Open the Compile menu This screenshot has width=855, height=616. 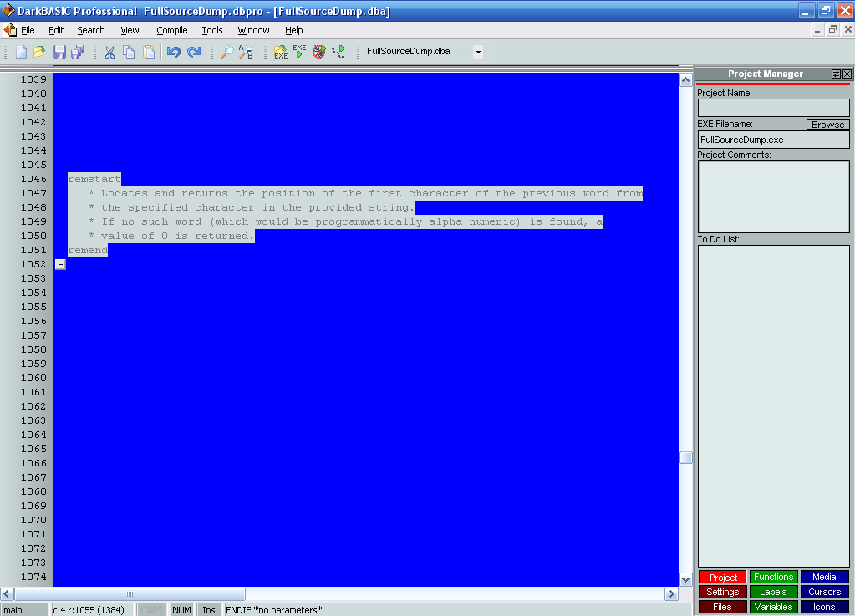click(x=172, y=31)
